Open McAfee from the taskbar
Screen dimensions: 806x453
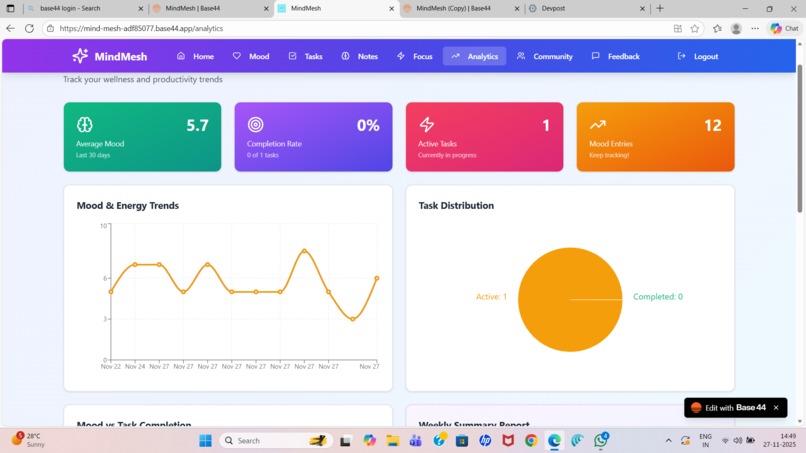pos(508,441)
